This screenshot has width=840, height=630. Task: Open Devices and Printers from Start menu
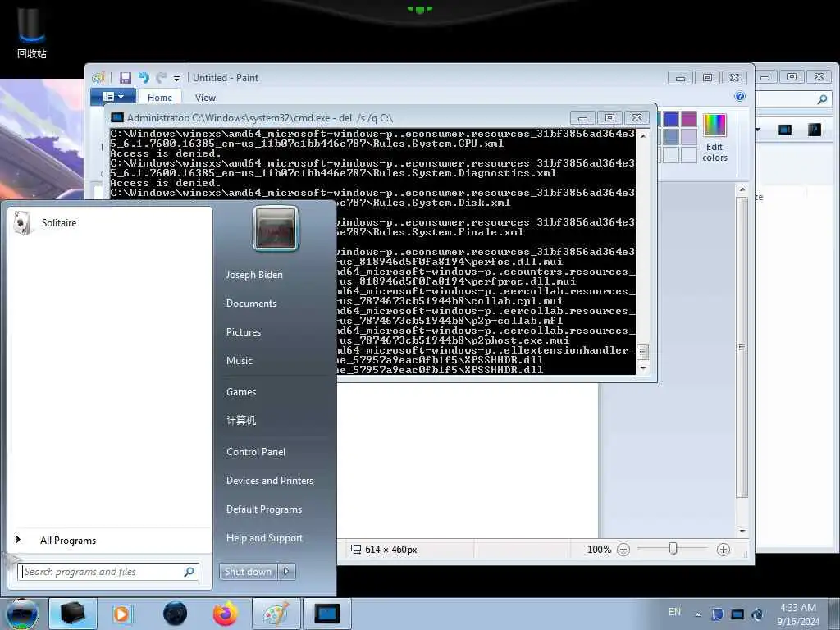270,481
